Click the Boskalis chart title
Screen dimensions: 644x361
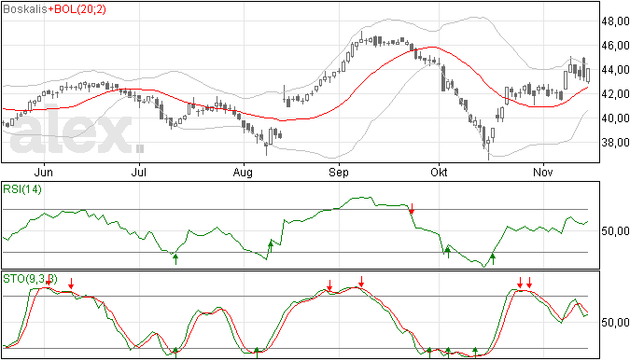coord(24,9)
